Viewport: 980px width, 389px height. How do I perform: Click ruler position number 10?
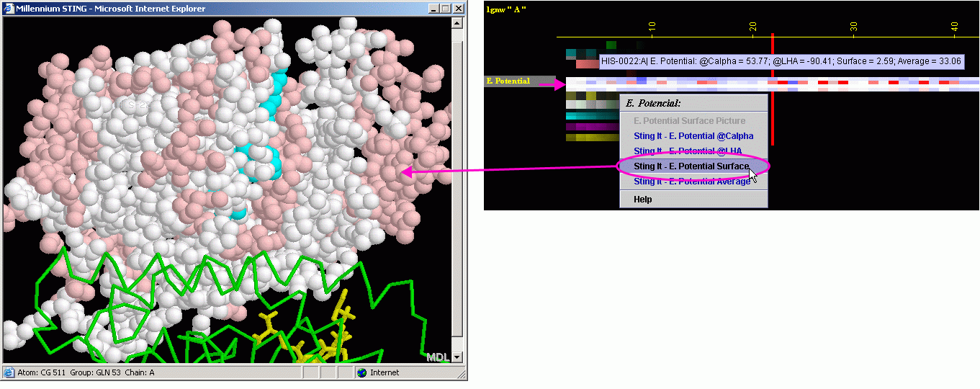(x=652, y=27)
